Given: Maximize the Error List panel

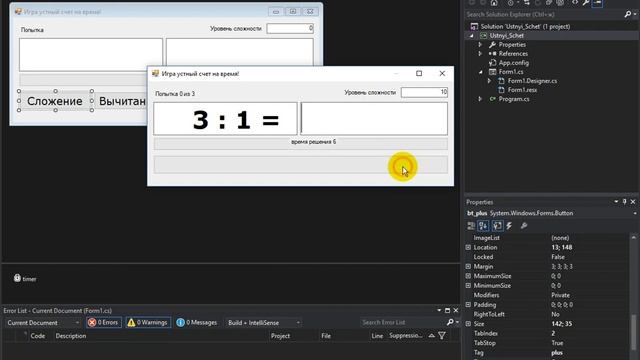Looking at the screenshot, I should tap(447, 311).
